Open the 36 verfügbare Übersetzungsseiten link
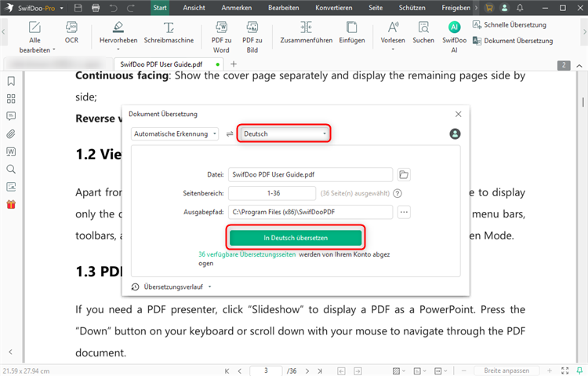The height and width of the screenshot is (376, 588). click(x=247, y=254)
